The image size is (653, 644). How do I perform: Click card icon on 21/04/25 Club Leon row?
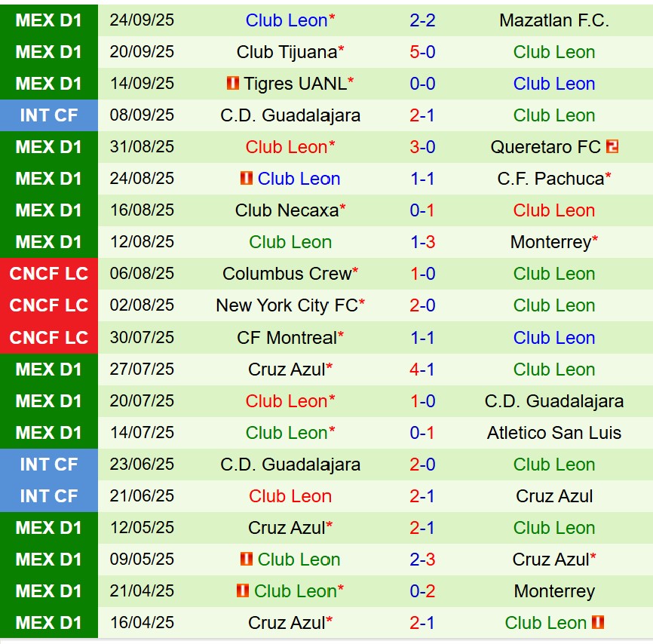point(243,591)
